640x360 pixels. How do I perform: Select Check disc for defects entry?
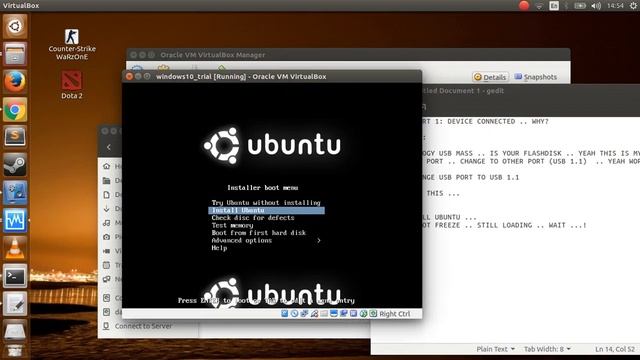(253, 218)
